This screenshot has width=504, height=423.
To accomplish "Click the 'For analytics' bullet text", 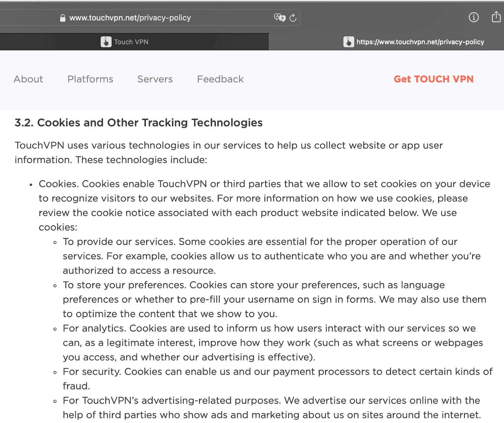I will (273, 343).
